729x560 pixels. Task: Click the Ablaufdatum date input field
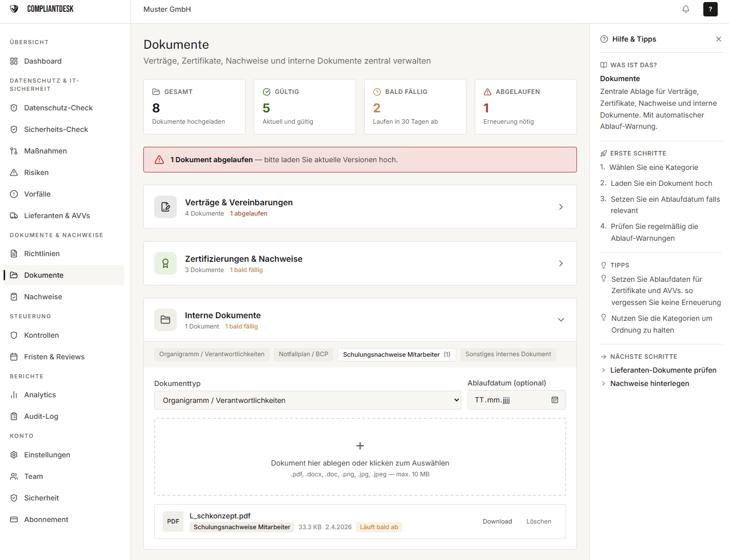509,400
